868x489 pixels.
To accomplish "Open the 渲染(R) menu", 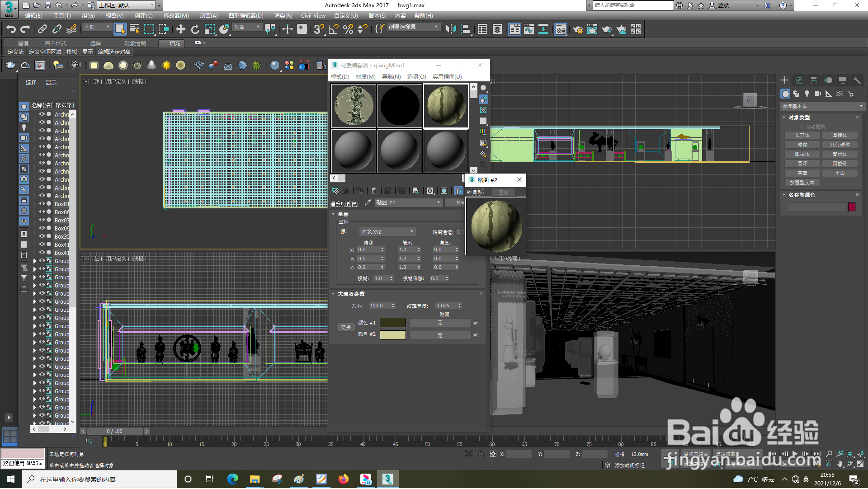I will point(283,16).
